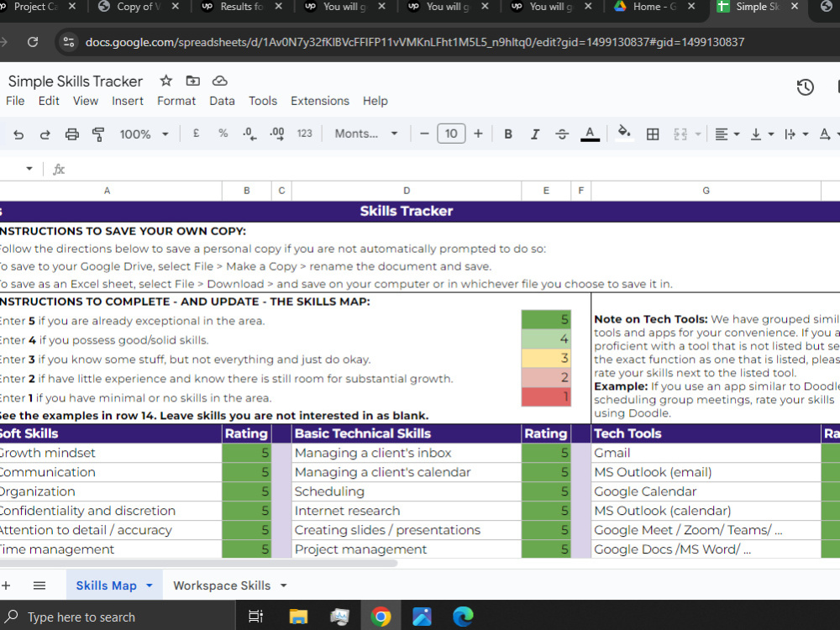Select the green rating 5 legend cell
The width and height of the screenshot is (840, 630).
546,320
